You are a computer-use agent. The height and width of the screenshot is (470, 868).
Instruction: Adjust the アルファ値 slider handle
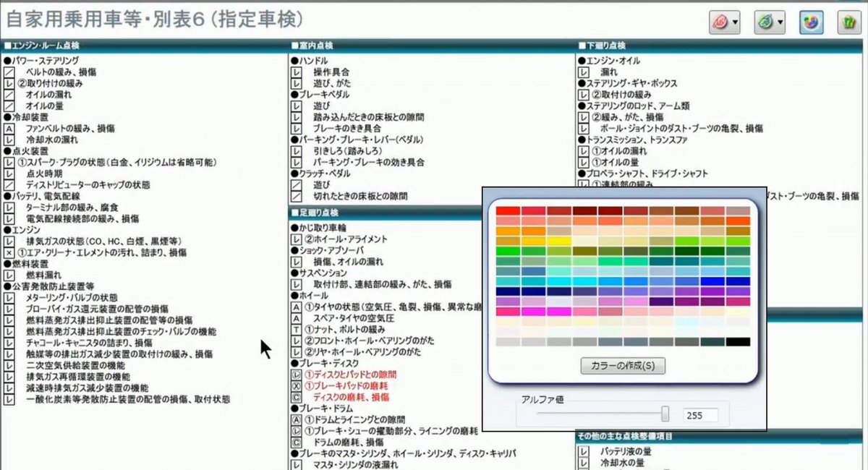pyautogui.click(x=665, y=414)
